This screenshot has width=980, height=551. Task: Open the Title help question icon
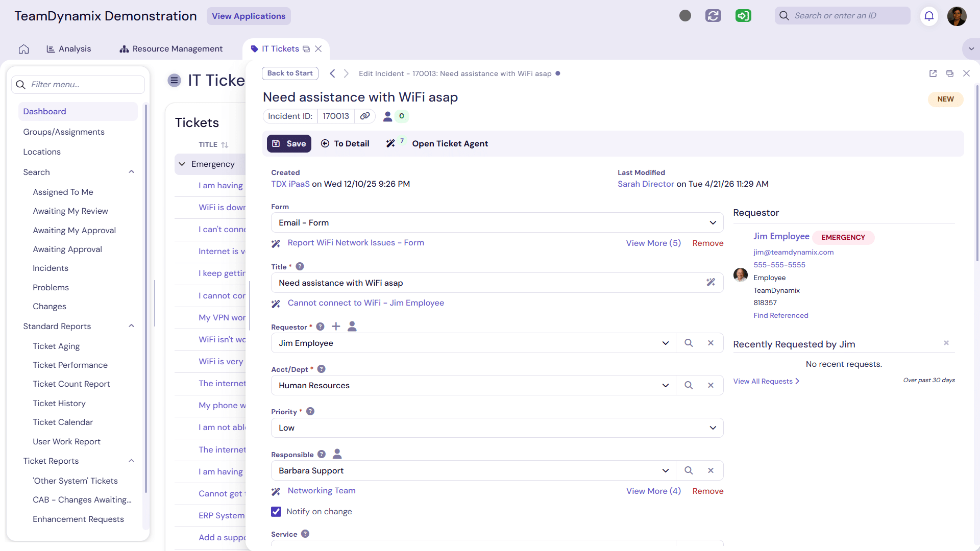tap(300, 266)
